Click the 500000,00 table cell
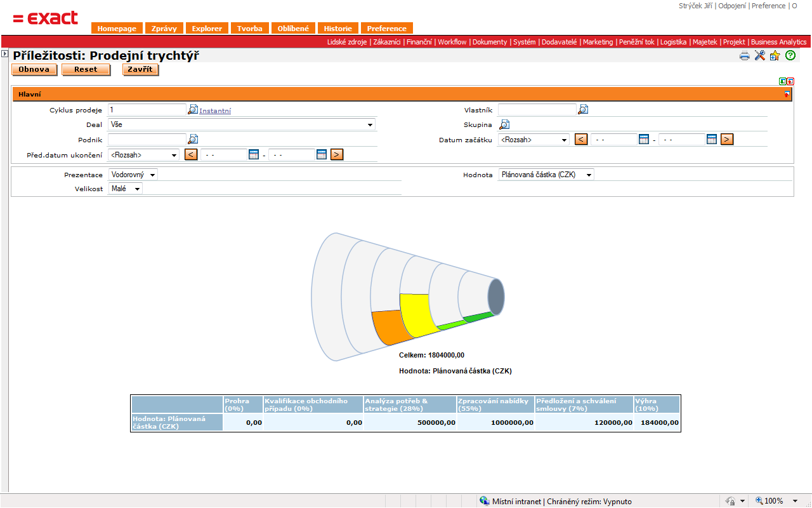 click(x=410, y=422)
